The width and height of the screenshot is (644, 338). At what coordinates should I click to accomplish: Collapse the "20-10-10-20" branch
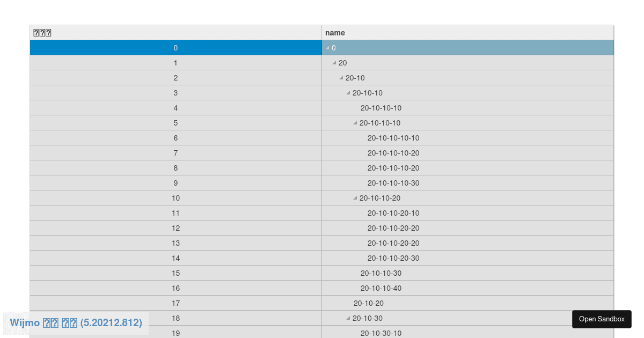pos(355,198)
